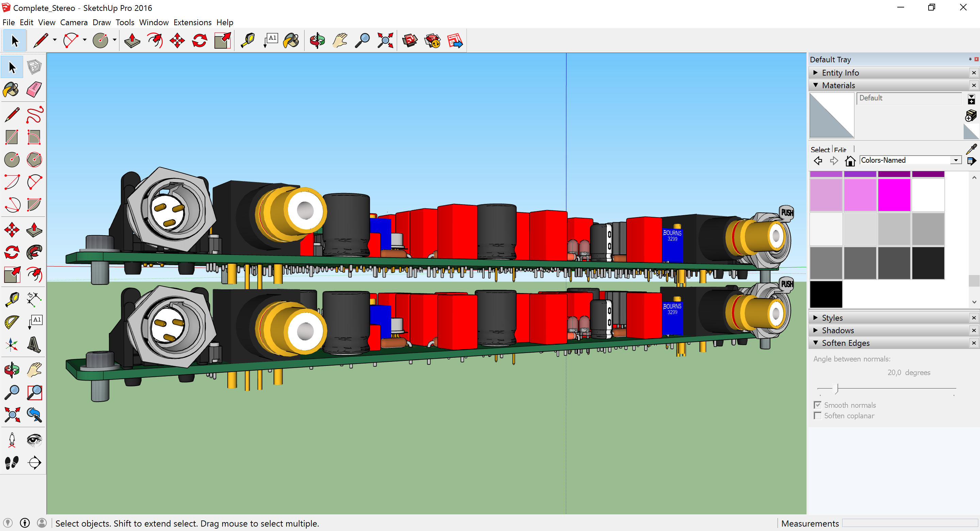This screenshot has width=980, height=531.
Task: Click Push/Pull in the top toolbar
Action: click(132, 41)
